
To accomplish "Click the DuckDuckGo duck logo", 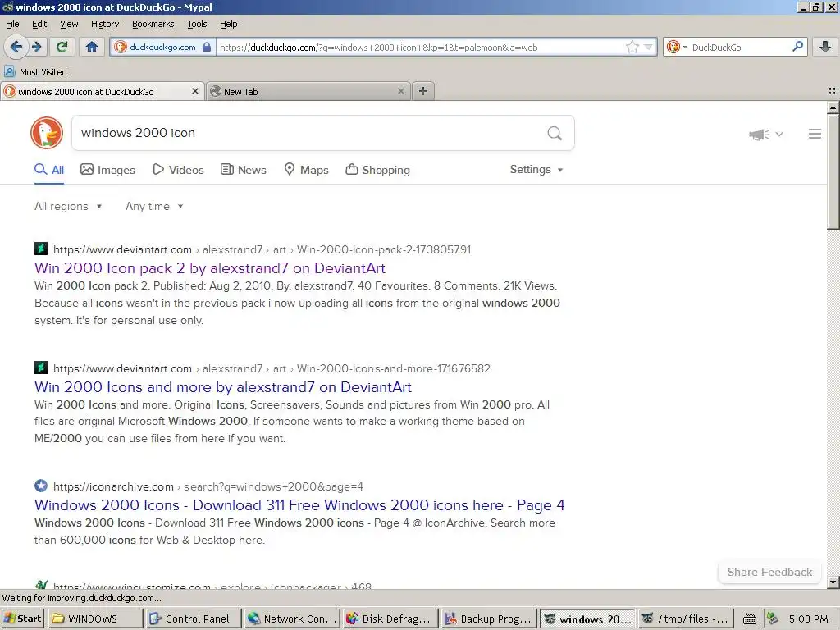I will point(47,133).
